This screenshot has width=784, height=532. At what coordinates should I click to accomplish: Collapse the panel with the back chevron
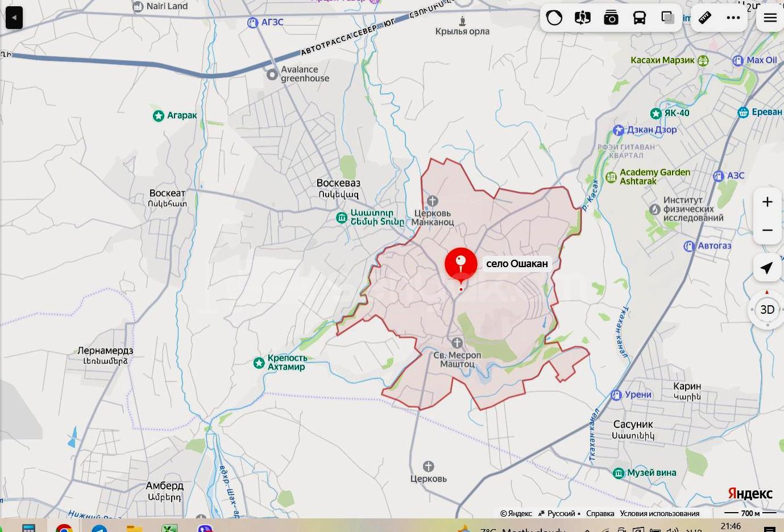[14, 18]
